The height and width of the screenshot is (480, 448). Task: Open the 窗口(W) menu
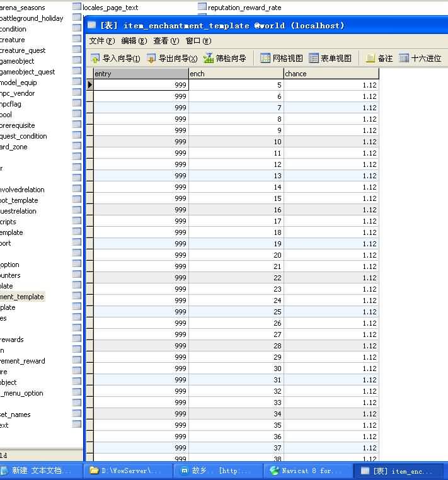click(198, 41)
